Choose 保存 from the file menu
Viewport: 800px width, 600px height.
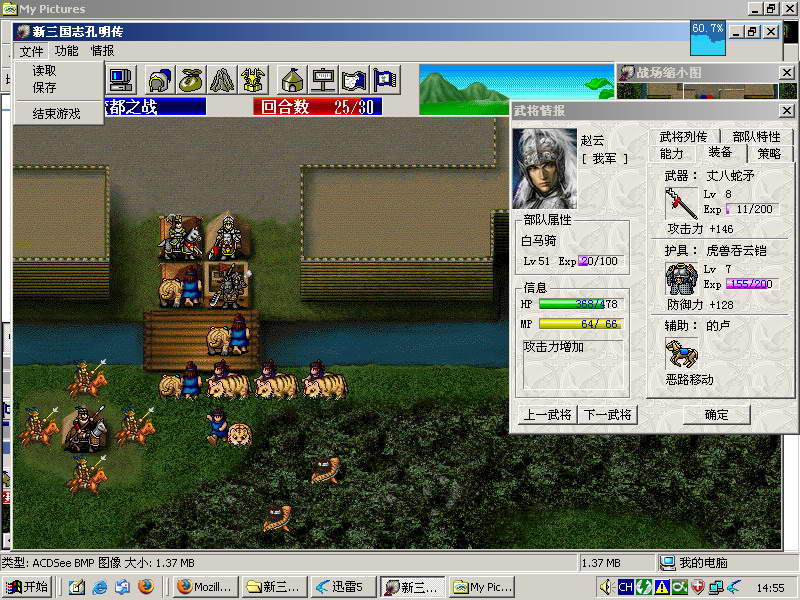(44, 88)
